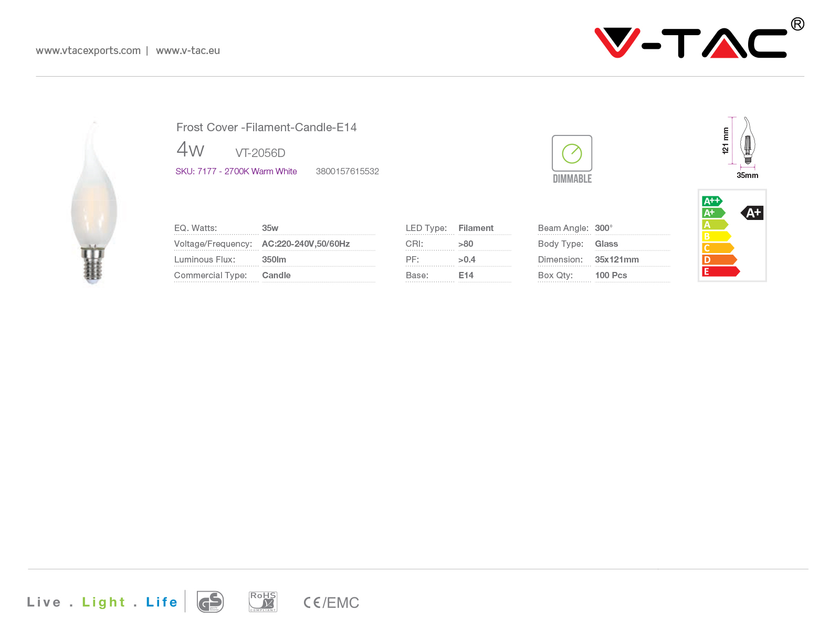Select the green word Light in slogan
840x630 pixels.
(x=103, y=603)
